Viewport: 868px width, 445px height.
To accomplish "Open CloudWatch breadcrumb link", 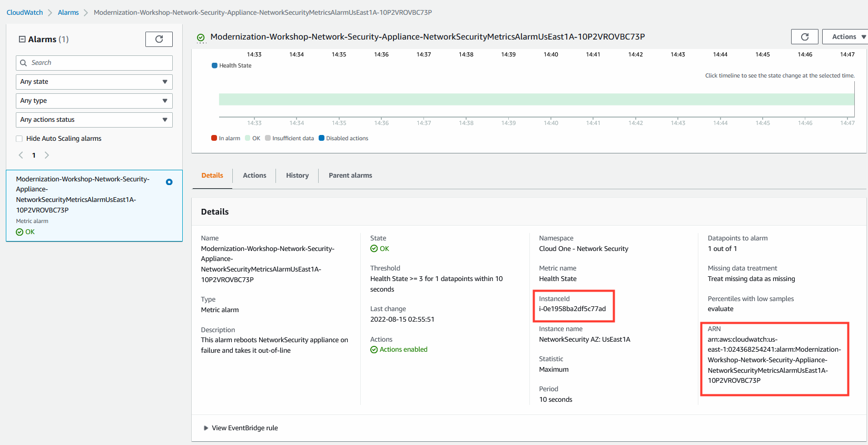I will 25,12.
